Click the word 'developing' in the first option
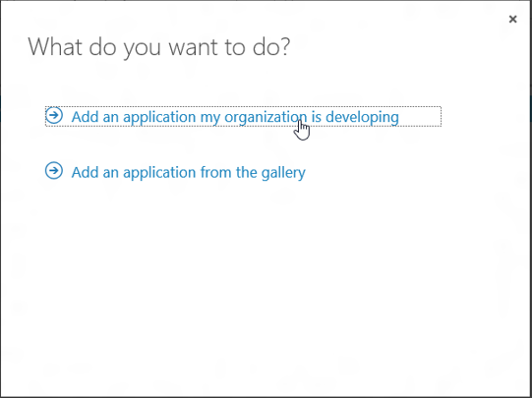The image size is (532, 398). click(x=362, y=117)
